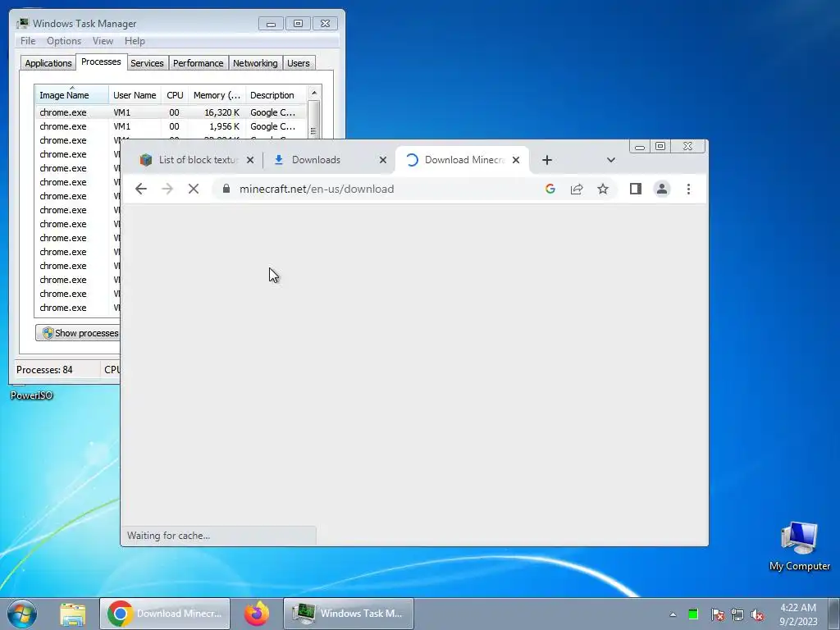Screen dimensions: 840x630
Task: Close the Downloads tab
Action: click(383, 160)
